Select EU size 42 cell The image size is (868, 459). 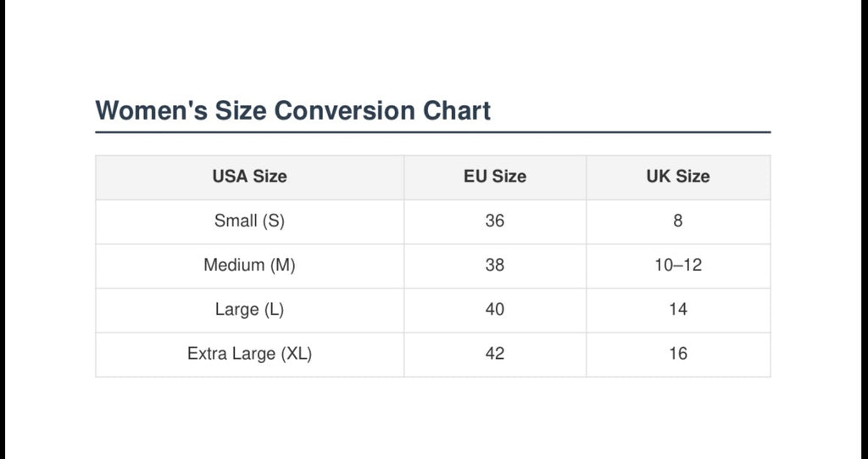(x=495, y=355)
